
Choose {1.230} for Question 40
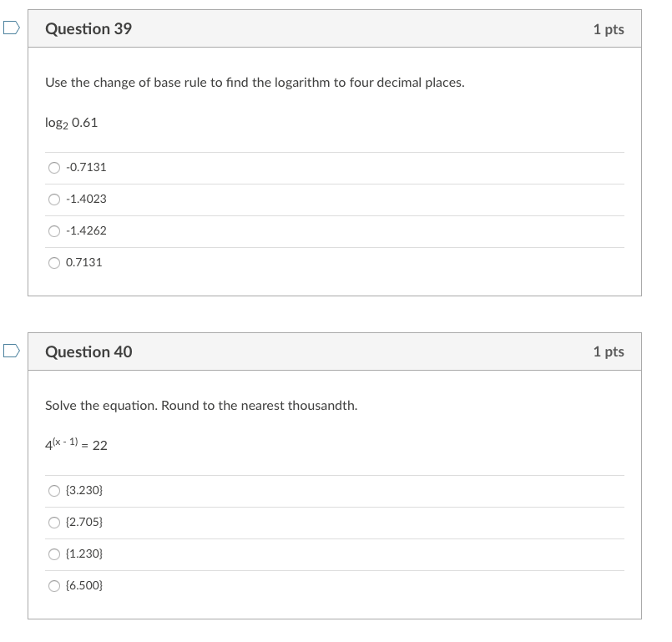pyautogui.click(x=53, y=554)
